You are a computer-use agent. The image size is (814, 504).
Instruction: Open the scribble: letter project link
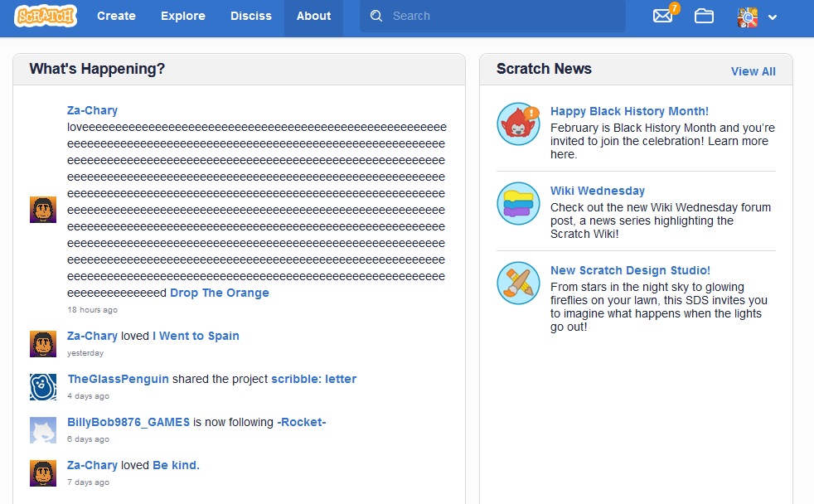[x=313, y=379]
